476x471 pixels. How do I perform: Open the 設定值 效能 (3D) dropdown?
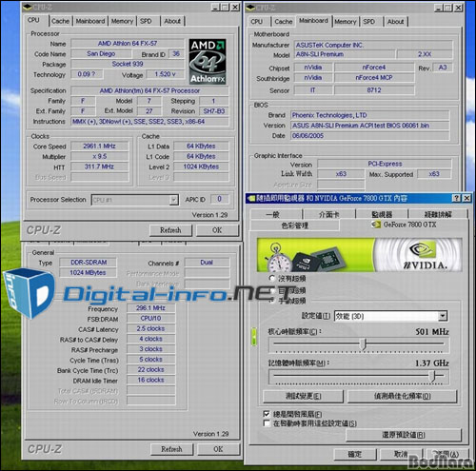[443, 316]
